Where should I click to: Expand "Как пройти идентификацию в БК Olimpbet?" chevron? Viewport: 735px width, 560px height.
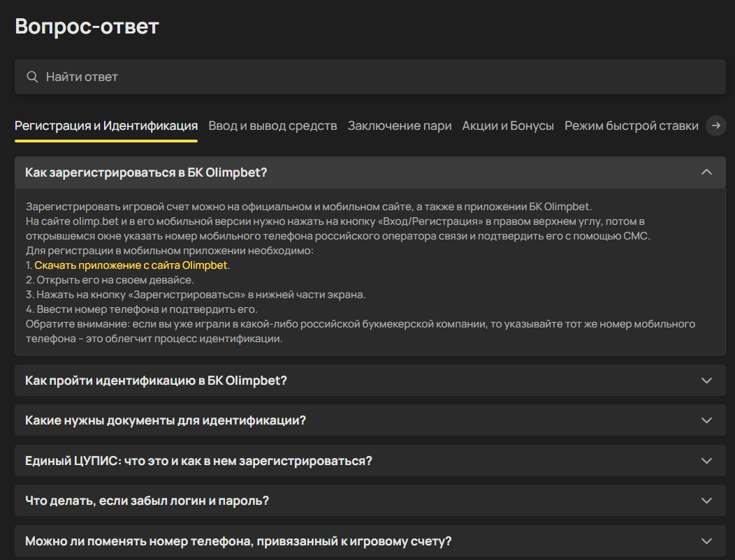[706, 381]
